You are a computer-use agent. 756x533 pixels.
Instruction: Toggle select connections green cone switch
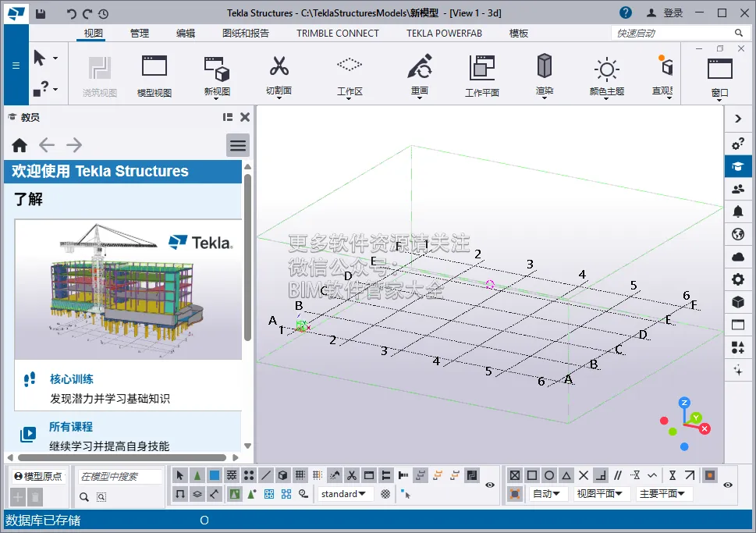click(197, 475)
